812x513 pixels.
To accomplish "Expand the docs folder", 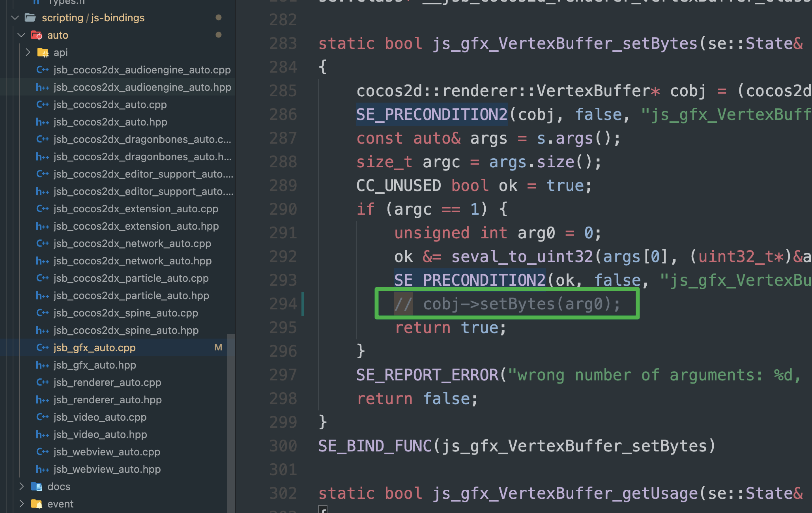I will tap(21, 487).
